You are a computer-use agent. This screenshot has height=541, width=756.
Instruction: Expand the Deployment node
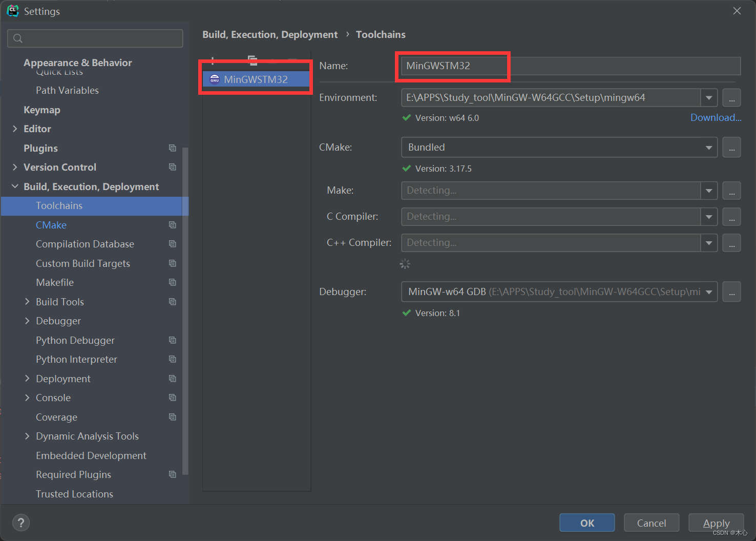27,379
